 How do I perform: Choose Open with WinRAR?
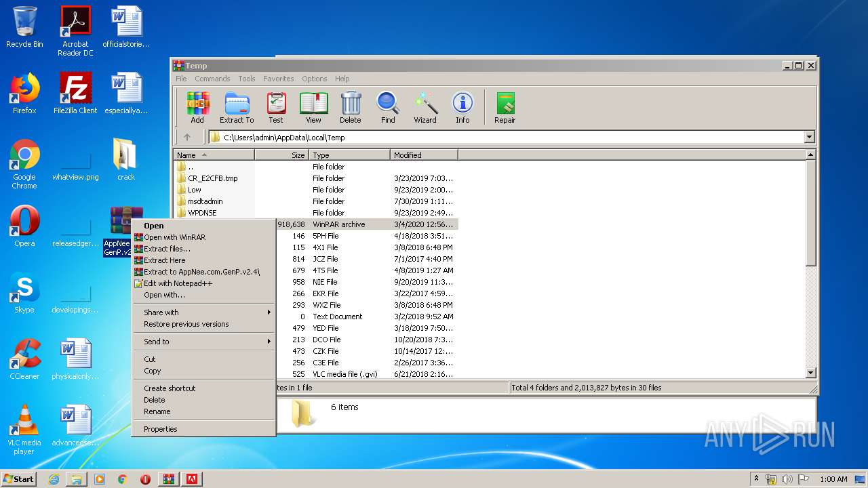pyautogui.click(x=203, y=237)
